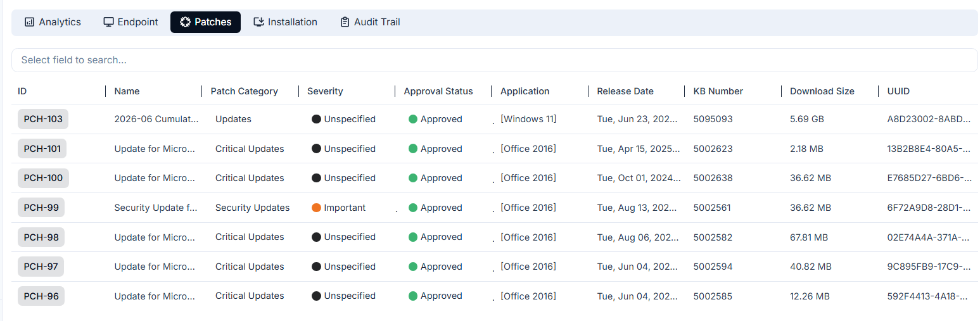Image resolution: width=980 pixels, height=321 pixels.
Task: Click KB number 5002594
Action: (x=713, y=267)
